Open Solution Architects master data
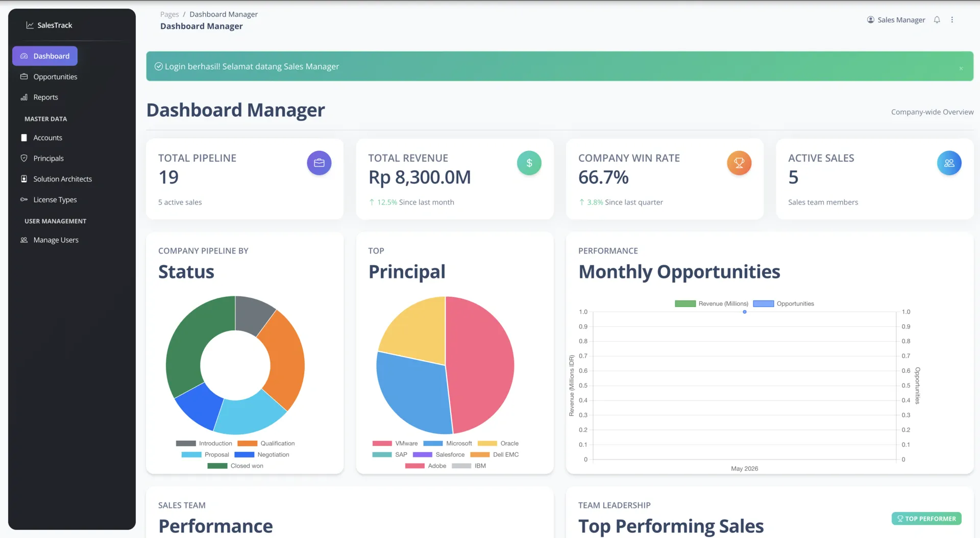 click(62, 179)
